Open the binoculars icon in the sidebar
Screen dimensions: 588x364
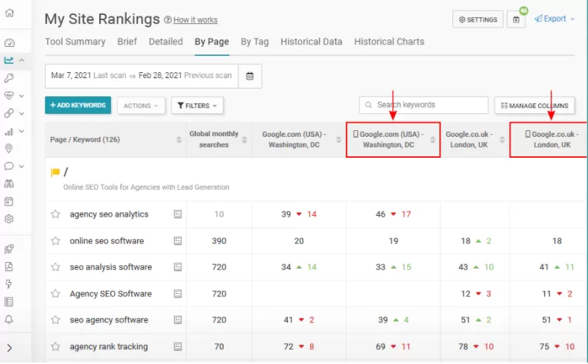(9, 184)
